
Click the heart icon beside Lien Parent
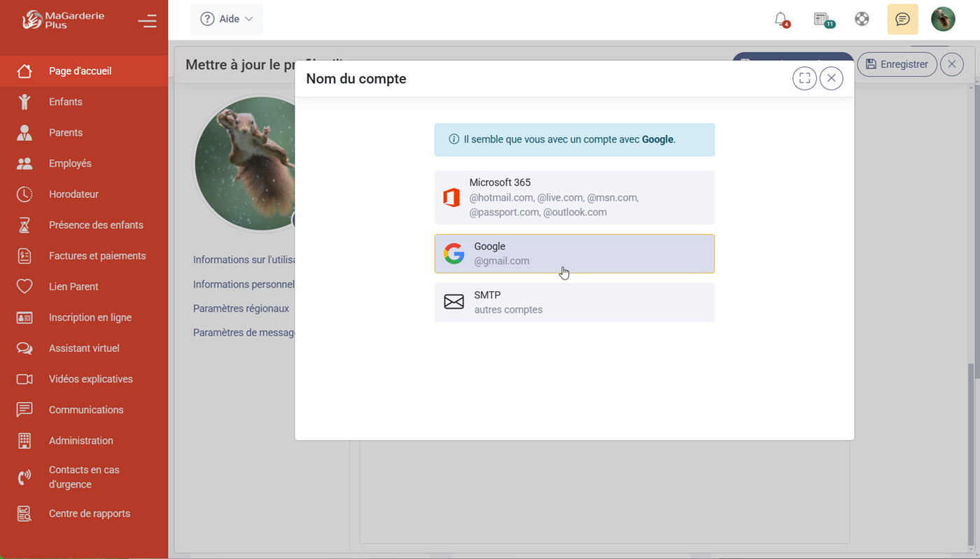pyautogui.click(x=24, y=286)
